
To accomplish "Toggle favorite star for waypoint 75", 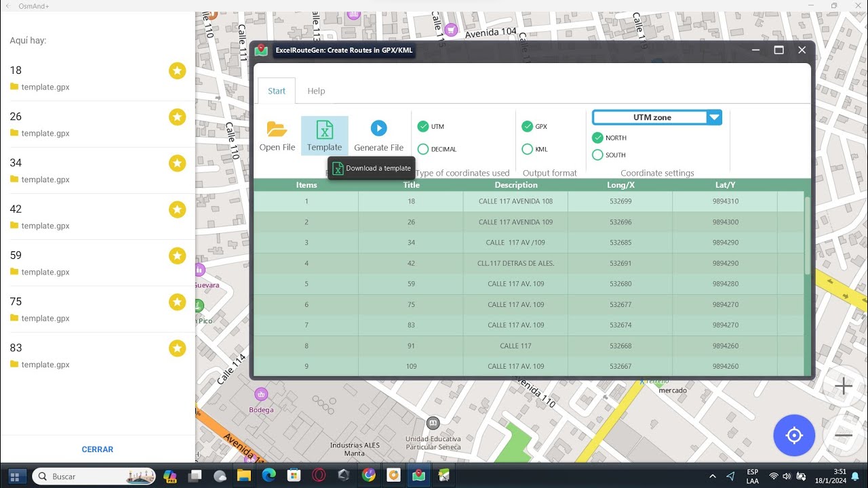I will click(x=177, y=302).
